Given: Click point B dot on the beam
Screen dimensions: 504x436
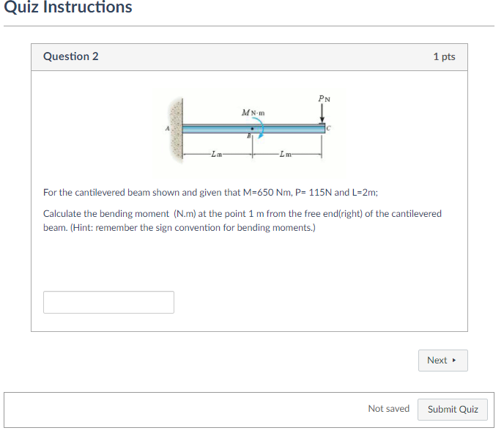Looking at the screenshot, I should [x=252, y=129].
